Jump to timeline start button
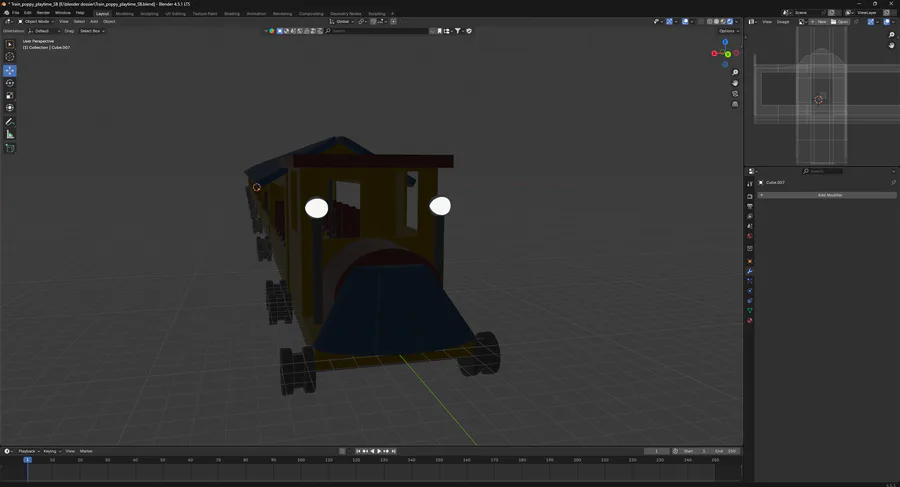 pos(358,451)
